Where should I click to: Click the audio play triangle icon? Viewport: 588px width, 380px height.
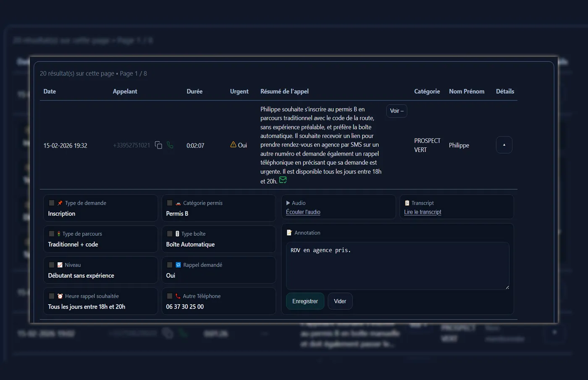point(288,203)
